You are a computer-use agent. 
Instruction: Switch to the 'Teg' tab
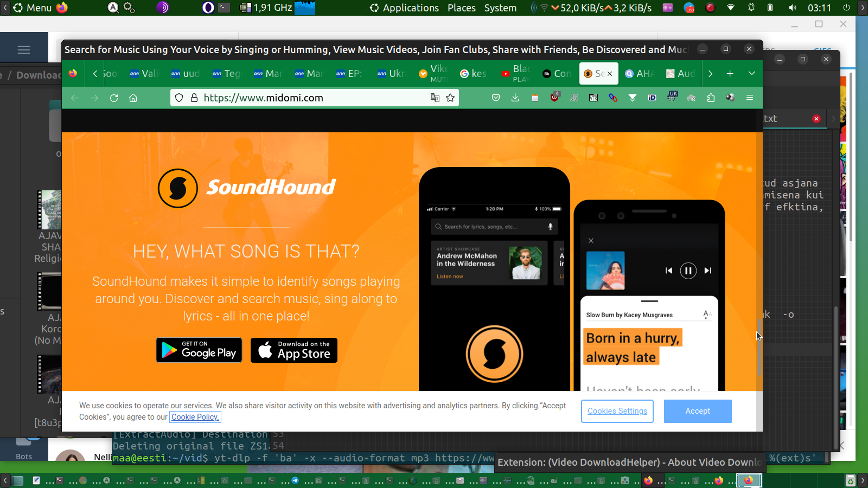coord(228,74)
